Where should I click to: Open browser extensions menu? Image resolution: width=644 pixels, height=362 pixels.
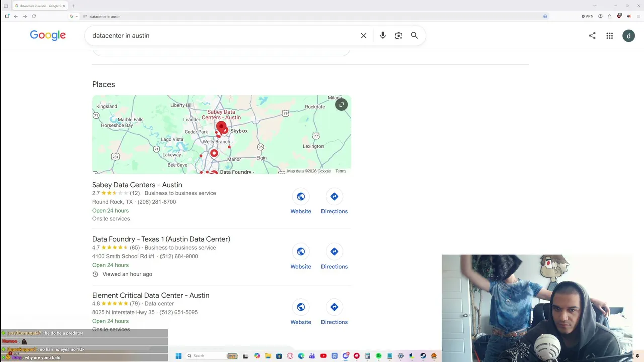click(609, 16)
